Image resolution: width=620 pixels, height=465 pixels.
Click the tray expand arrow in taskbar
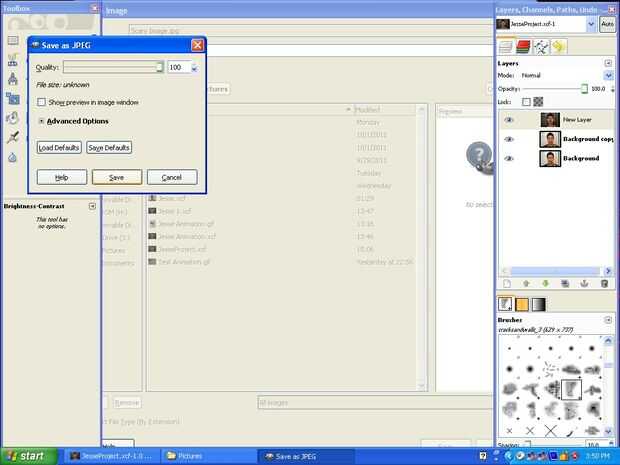click(x=509, y=456)
